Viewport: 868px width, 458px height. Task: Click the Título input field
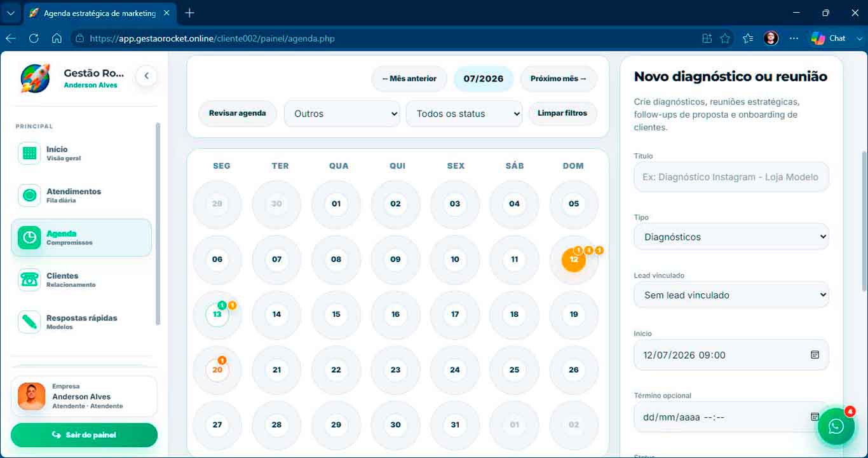click(x=731, y=177)
